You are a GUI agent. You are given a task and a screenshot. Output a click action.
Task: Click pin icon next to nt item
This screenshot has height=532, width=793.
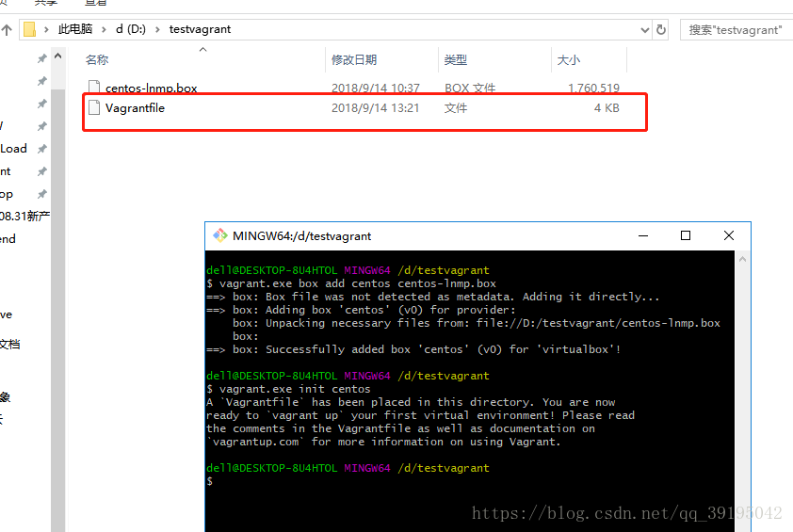(42, 171)
